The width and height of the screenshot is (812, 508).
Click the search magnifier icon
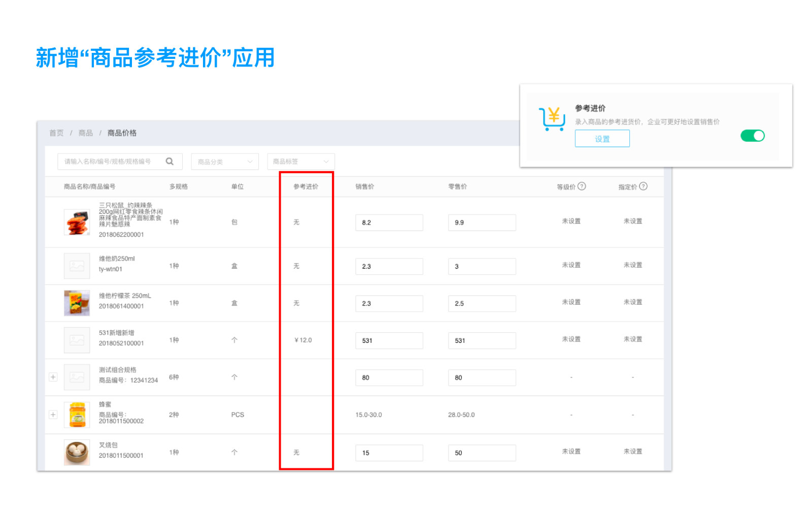click(170, 162)
